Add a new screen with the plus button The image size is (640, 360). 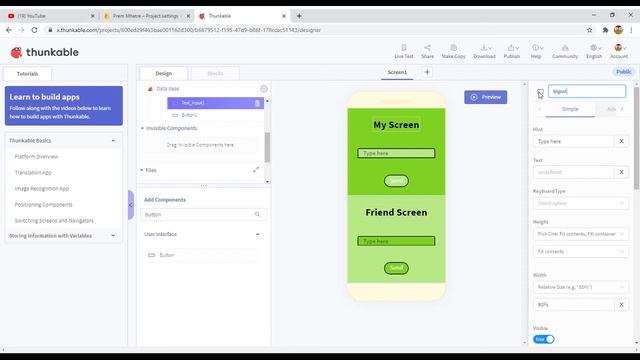[x=427, y=72]
